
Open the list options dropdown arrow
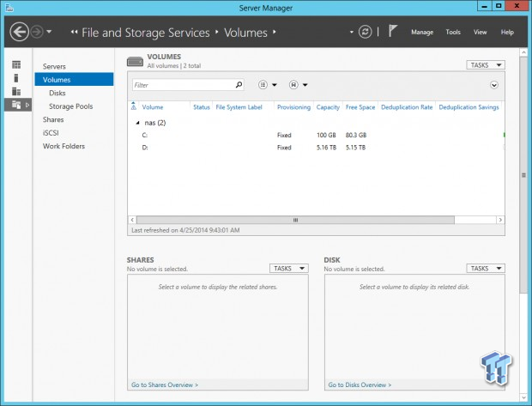point(275,85)
